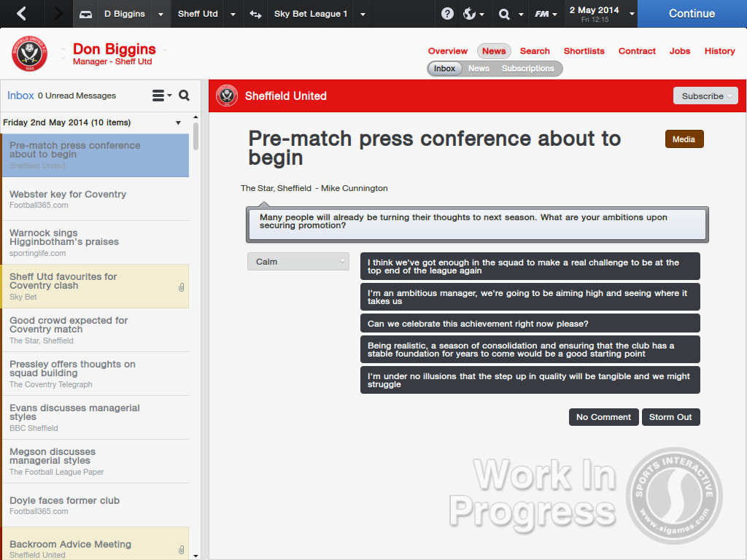Switch to the Subscriptions view toggle

[527, 69]
